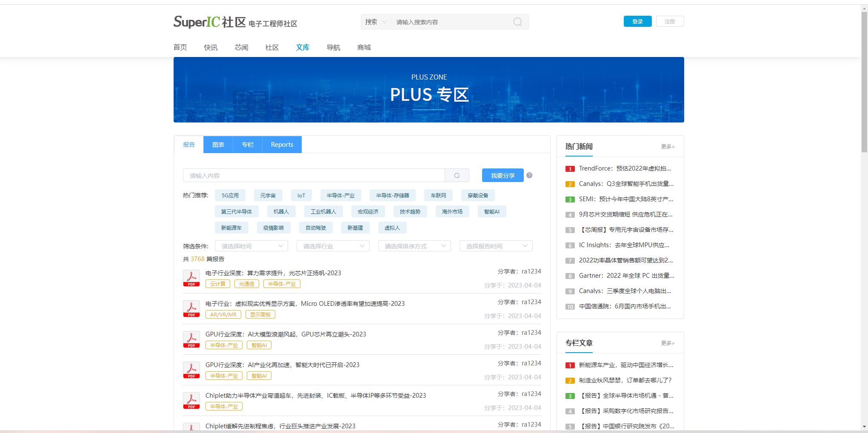The image size is (868, 433).
Task: Open 导航 in navigation
Action: [334, 47]
